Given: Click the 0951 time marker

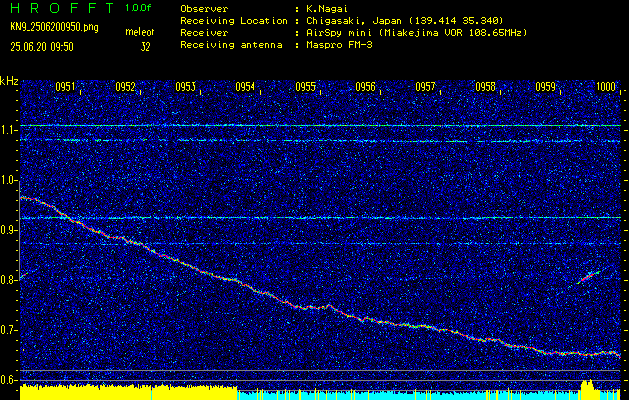Looking at the screenshot, I should tap(65, 87).
